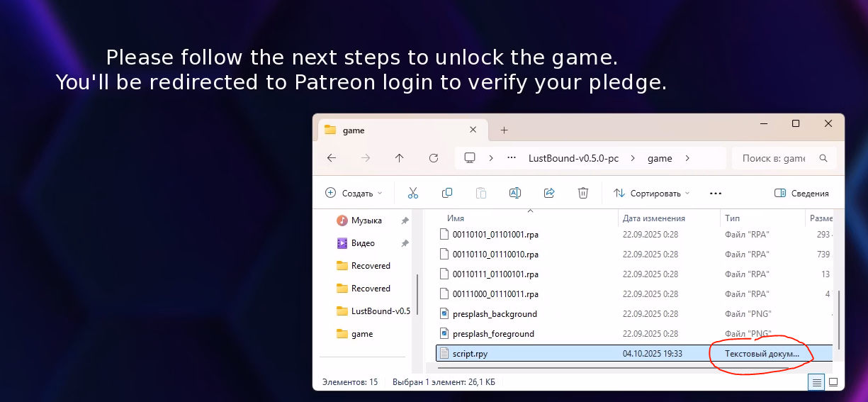The image size is (868, 402).
Task: Click the Copy icon in toolbar
Action: (447, 193)
